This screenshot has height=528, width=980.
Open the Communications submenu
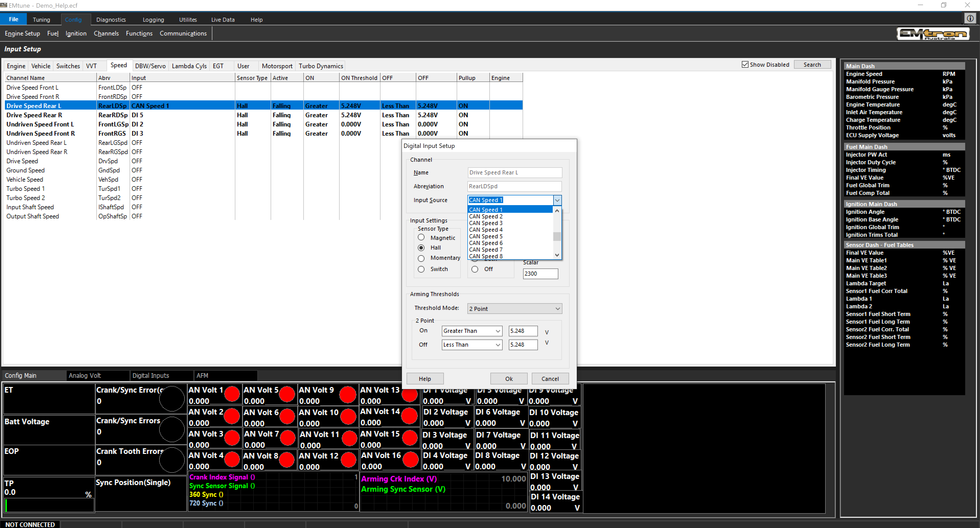(183, 33)
